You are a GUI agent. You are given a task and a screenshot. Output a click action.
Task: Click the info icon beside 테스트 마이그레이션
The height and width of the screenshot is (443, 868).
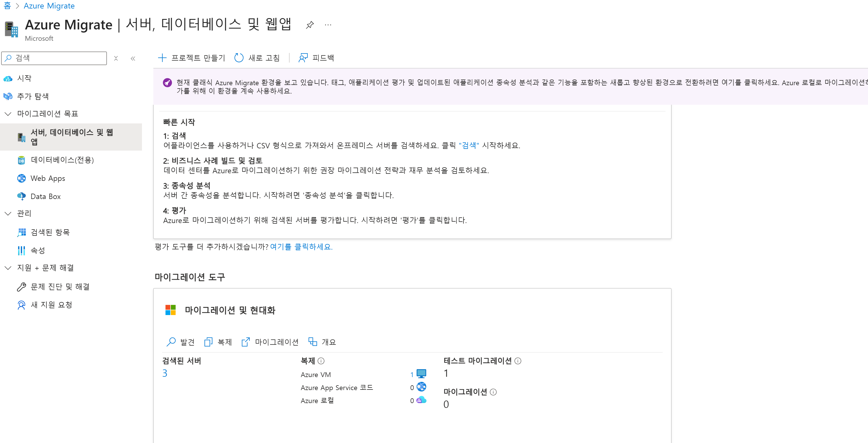[x=518, y=361]
